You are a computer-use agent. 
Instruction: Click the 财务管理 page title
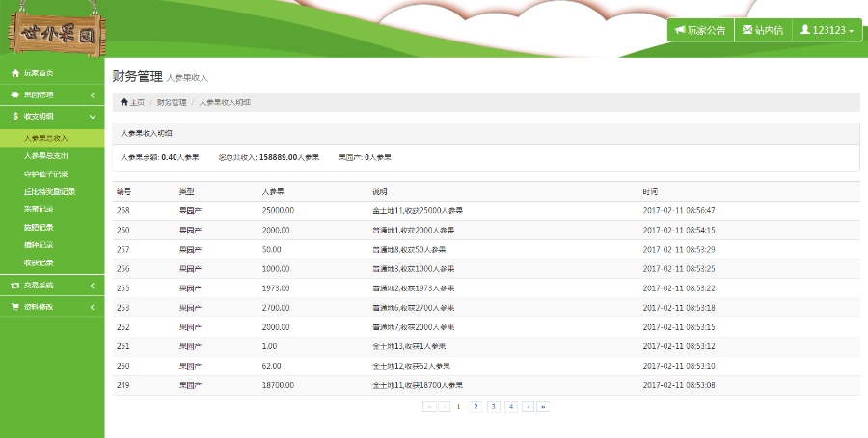click(x=137, y=76)
